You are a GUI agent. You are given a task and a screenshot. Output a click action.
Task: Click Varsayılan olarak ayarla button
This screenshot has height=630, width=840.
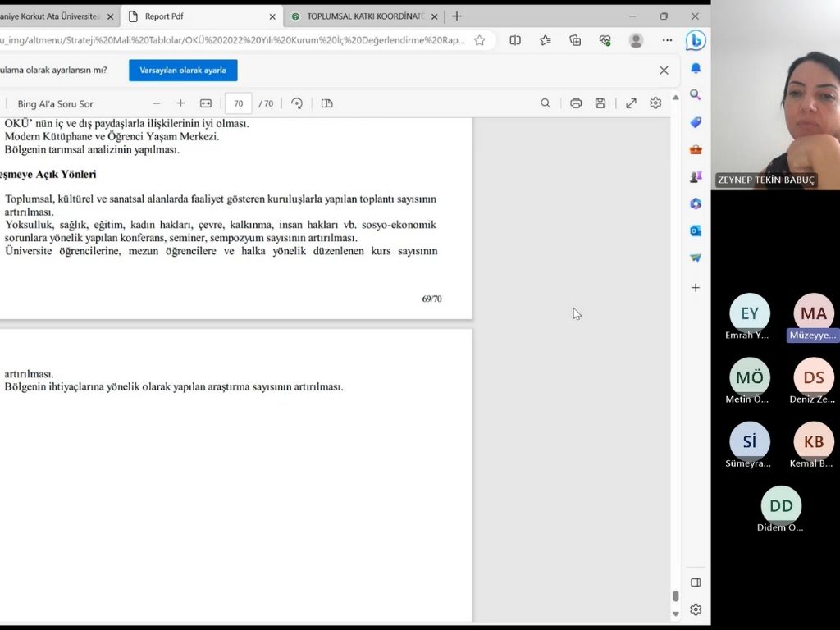point(183,71)
